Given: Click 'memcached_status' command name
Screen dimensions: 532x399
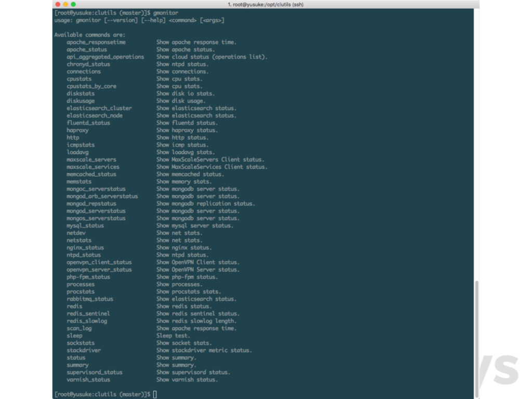Looking at the screenshot, I should coord(91,175).
